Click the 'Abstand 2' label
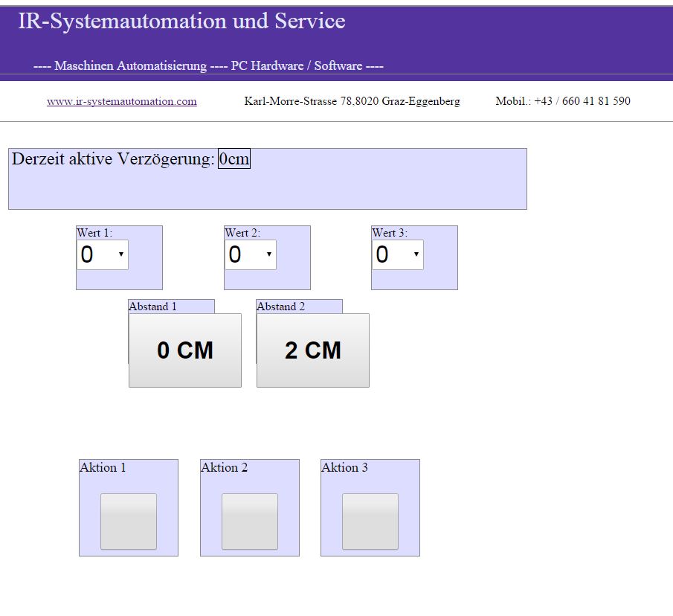 280,307
